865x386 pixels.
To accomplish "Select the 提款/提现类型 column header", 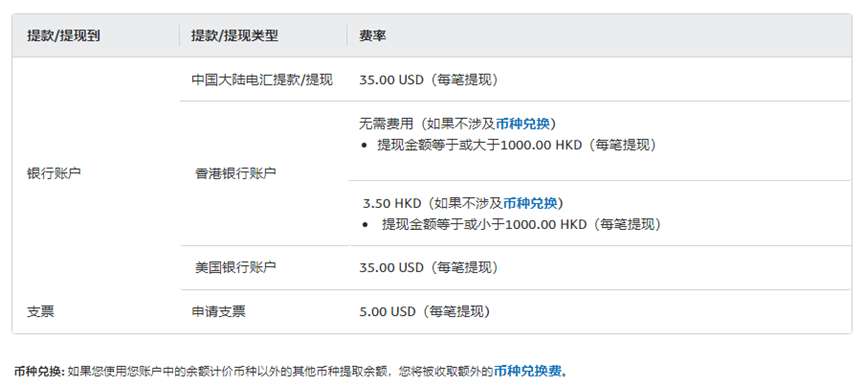I will (234, 36).
